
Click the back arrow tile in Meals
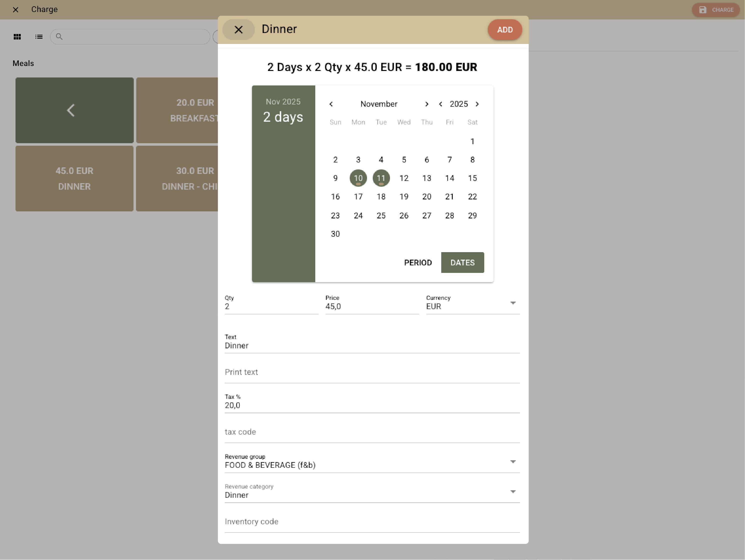74,110
